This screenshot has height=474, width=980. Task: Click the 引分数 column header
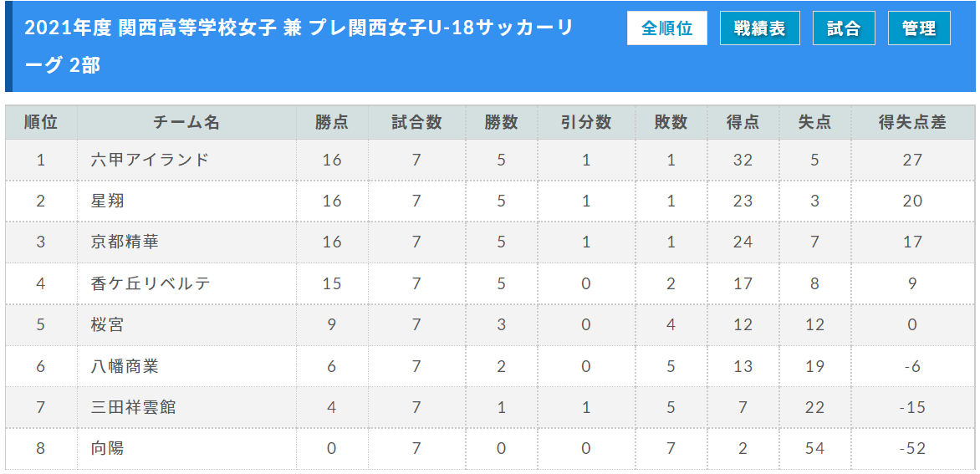[586, 122]
